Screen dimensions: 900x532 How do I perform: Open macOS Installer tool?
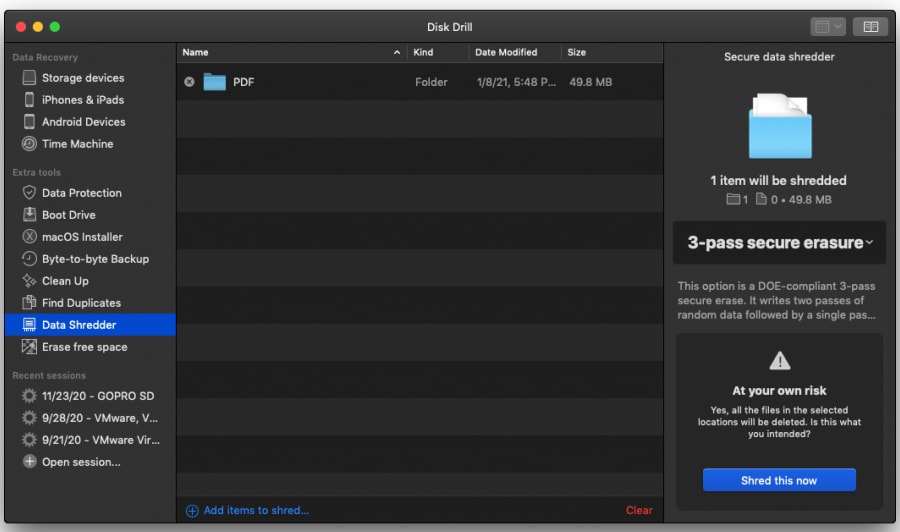pos(82,237)
